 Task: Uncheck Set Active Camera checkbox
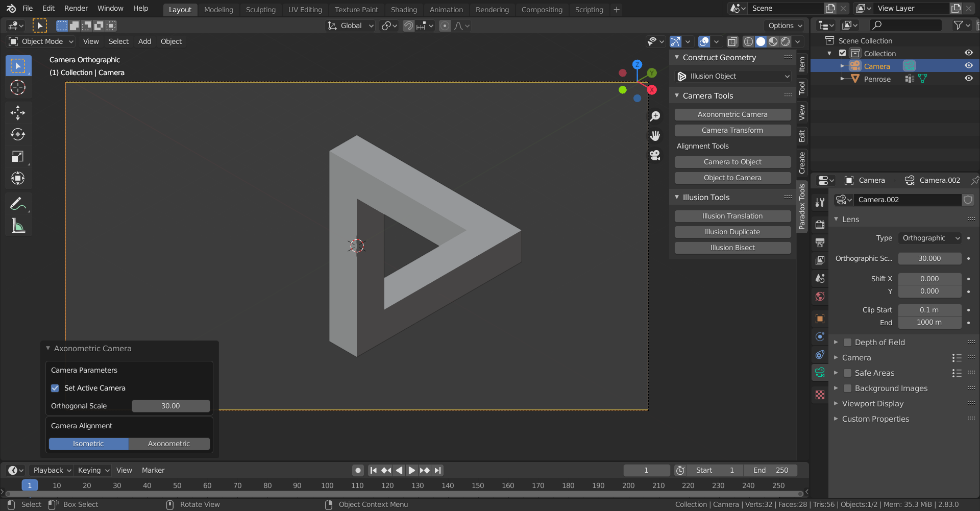click(55, 388)
